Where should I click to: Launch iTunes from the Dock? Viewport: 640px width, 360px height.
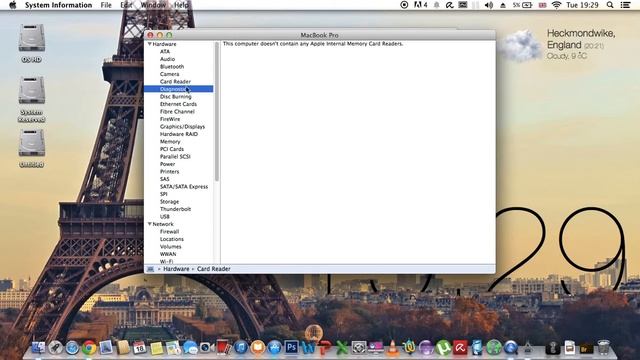[241, 348]
